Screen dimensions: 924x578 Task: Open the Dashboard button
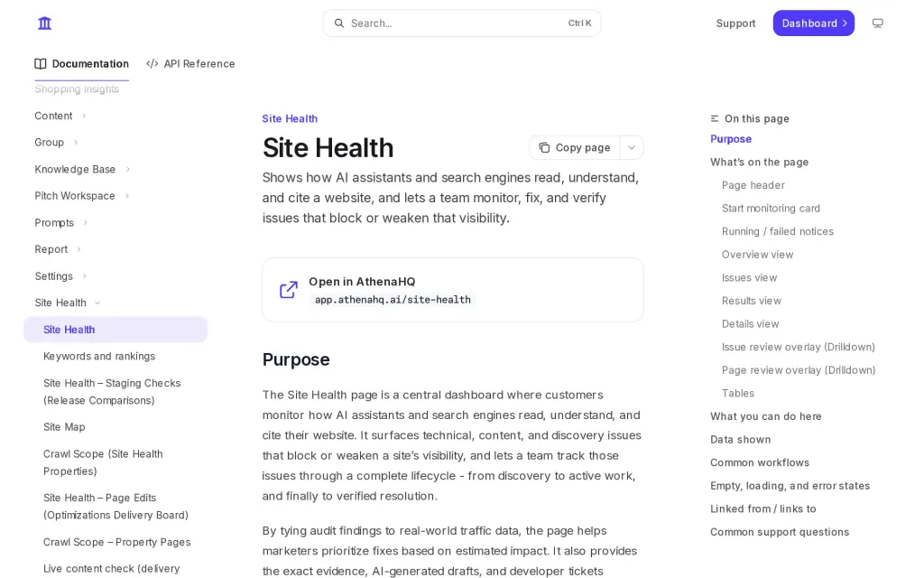(813, 23)
